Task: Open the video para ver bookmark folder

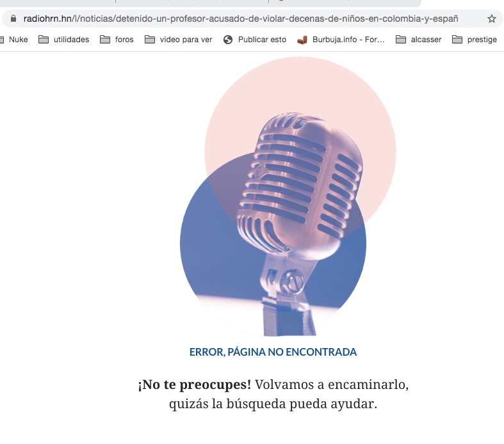Action: click(x=186, y=40)
